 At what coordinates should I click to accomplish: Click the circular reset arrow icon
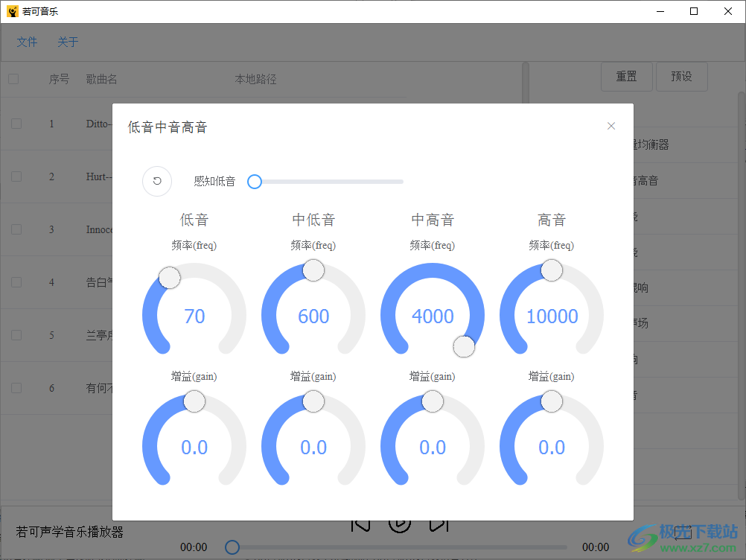(157, 181)
